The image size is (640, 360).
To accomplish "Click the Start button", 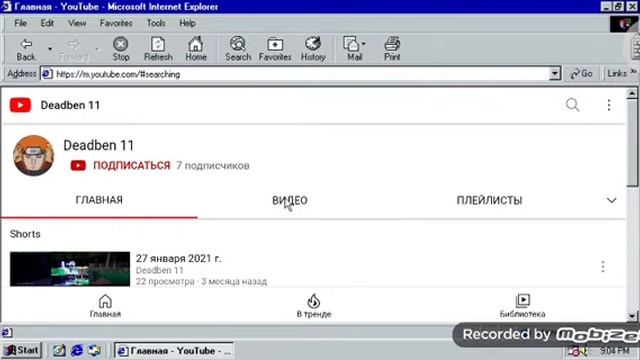I will tap(22, 350).
